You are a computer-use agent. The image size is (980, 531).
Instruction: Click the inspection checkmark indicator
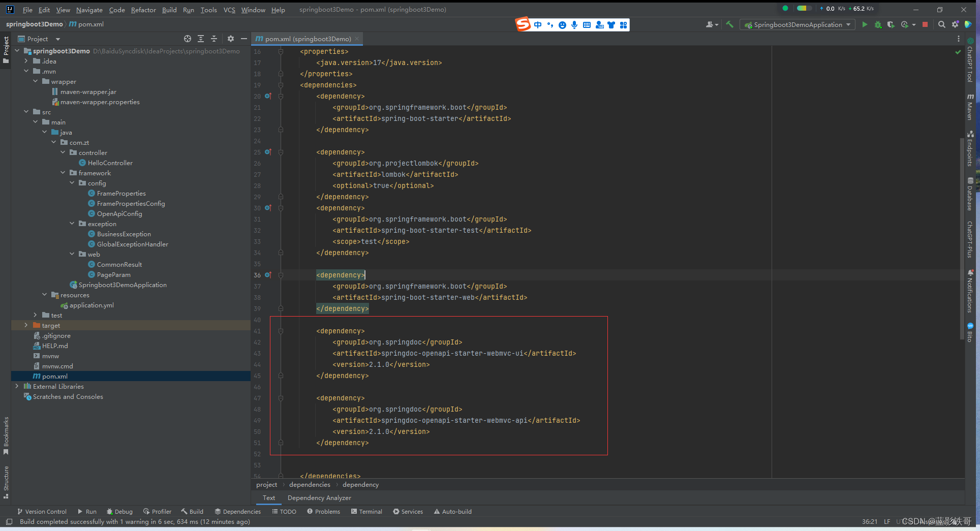(958, 52)
